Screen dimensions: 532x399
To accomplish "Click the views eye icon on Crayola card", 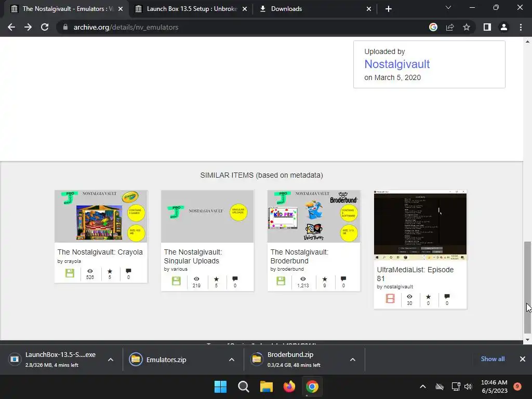I will point(90,271).
